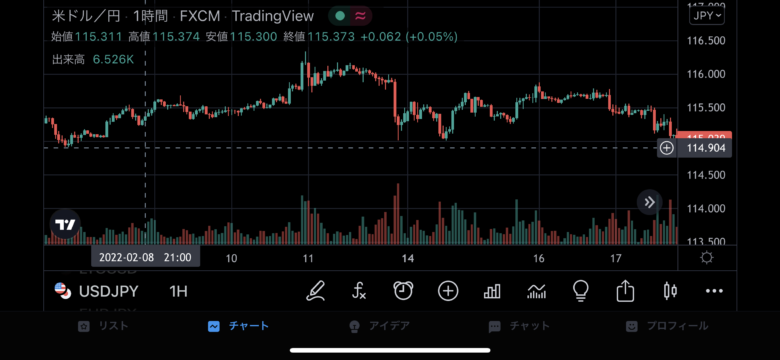Viewport: 780px width, 360px height.
Task: Create a price alert with alarm clock icon
Action: 403,291
